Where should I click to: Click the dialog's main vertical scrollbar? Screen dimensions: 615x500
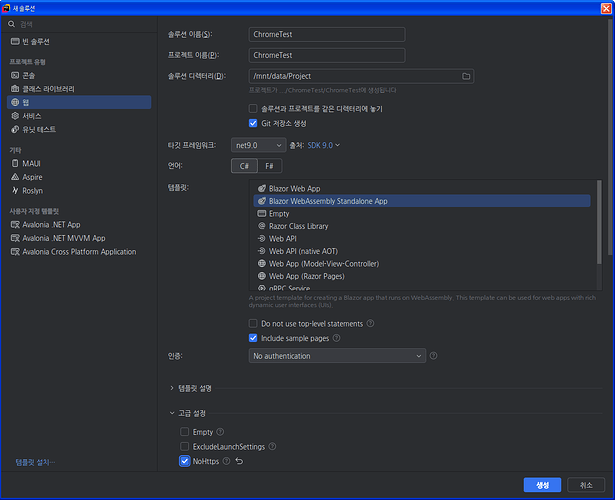coord(610,137)
